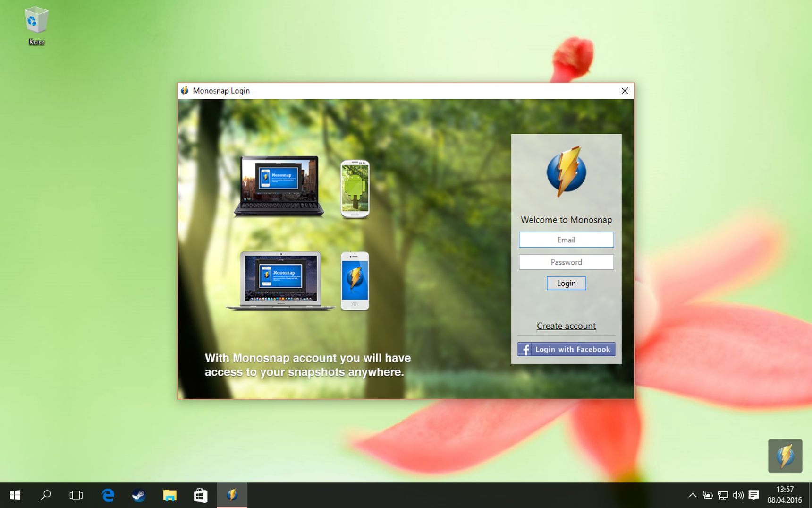Click the Monosnap floating desktop widget
This screenshot has width=812, height=508.
[785, 456]
